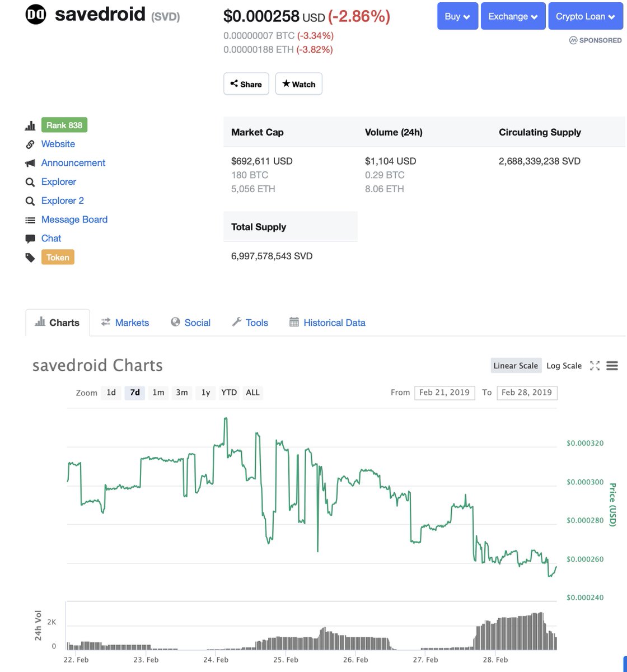Set chart zoom to 7d
Image resolution: width=627 pixels, height=672 pixels.
(x=135, y=393)
